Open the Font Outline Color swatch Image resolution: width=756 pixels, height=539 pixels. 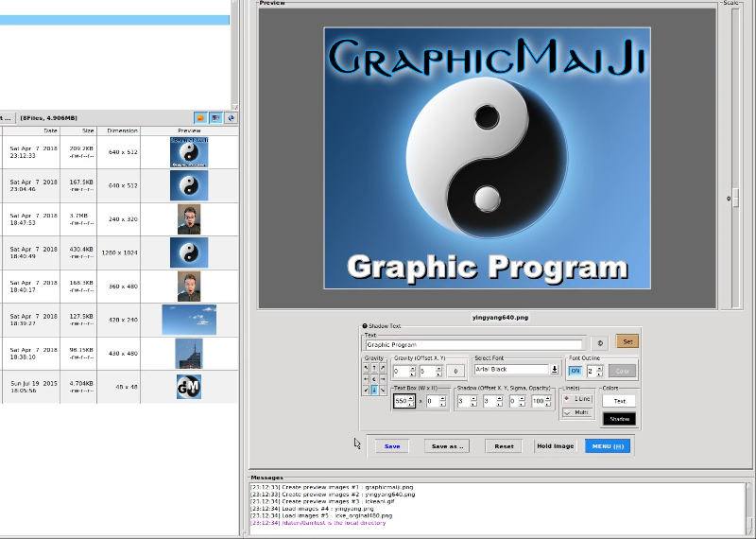click(623, 371)
